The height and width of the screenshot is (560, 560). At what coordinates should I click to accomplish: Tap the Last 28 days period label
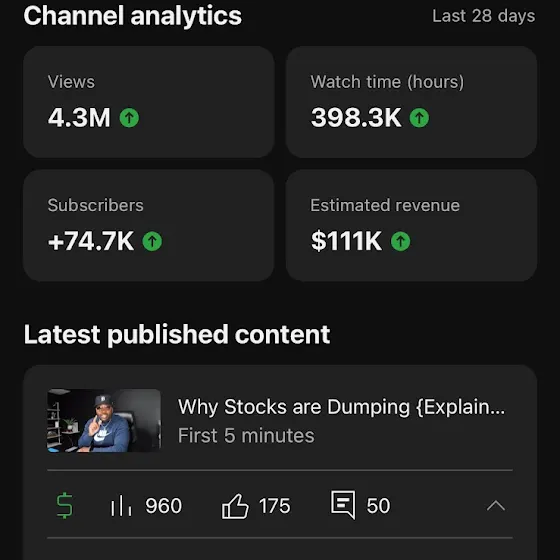tap(484, 16)
